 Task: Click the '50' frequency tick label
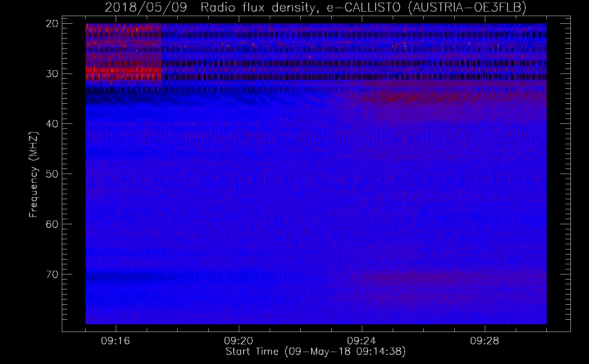[52, 174]
